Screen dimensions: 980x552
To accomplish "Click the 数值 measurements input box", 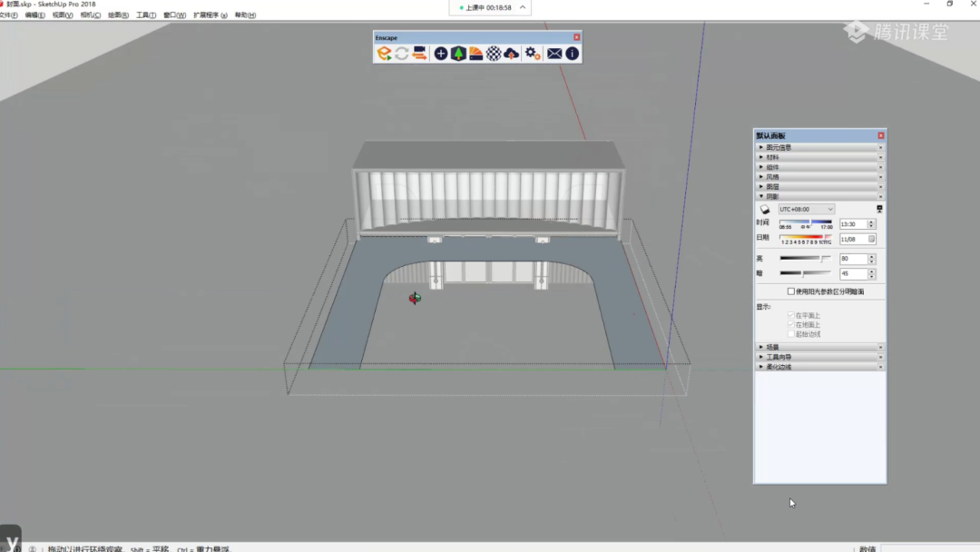I will [x=929, y=548].
